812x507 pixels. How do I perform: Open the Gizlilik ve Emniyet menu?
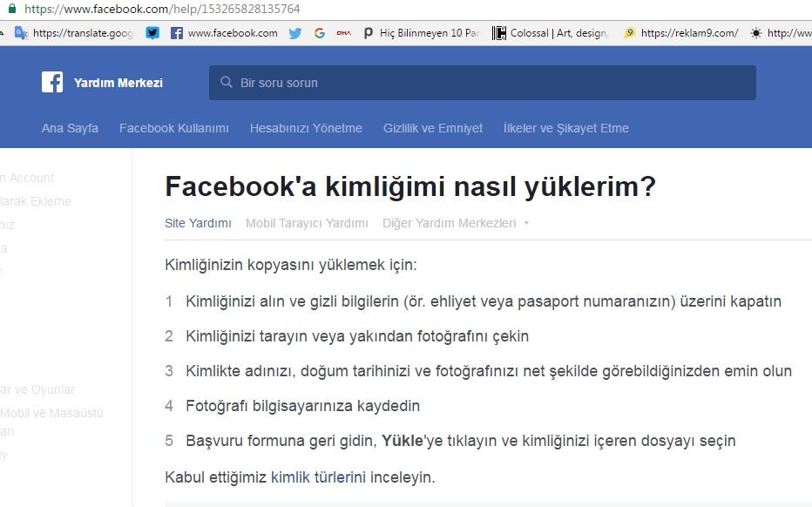click(433, 128)
